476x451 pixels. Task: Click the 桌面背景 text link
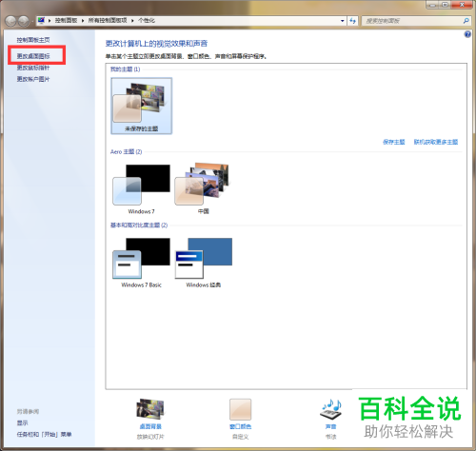coord(150,426)
